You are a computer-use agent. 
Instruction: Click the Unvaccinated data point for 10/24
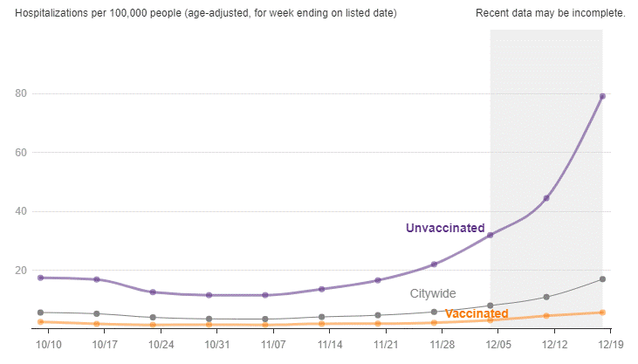tap(153, 292)
